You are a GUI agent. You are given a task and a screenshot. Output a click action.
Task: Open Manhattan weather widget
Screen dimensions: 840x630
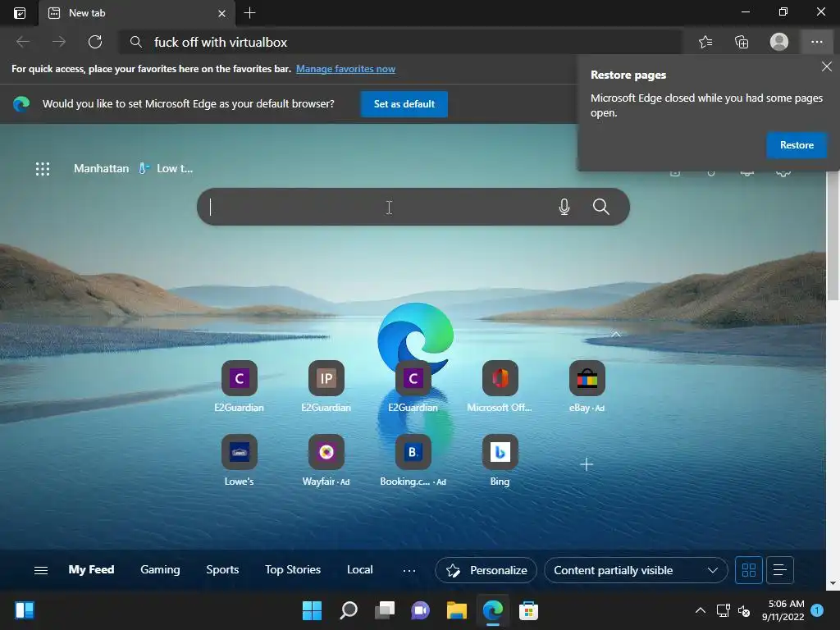pos(101,168)
